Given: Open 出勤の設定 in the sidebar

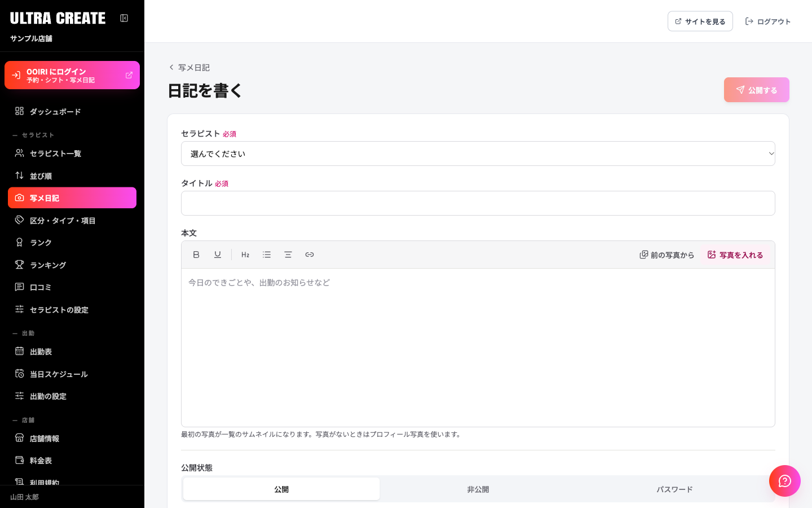Looking at the screenshot, I should [72, 396].
